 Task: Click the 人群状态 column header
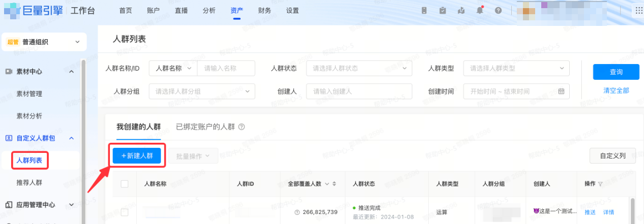click(x=363, y=184)
